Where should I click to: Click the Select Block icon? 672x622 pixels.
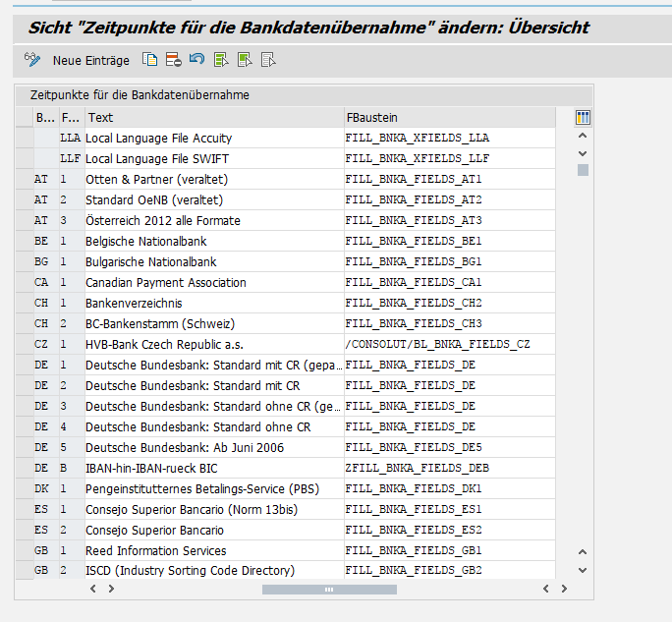pos(244,60)
